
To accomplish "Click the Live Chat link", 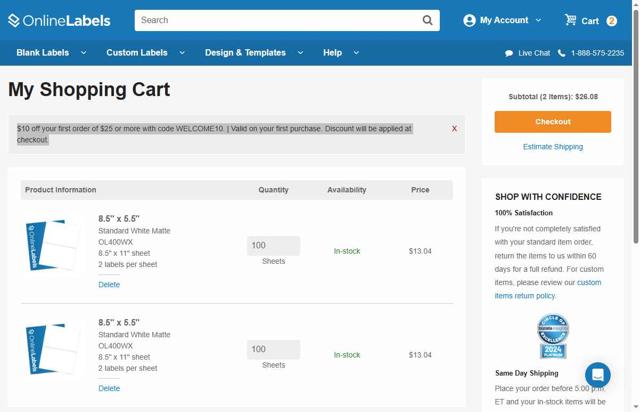I will click(534, 53).
